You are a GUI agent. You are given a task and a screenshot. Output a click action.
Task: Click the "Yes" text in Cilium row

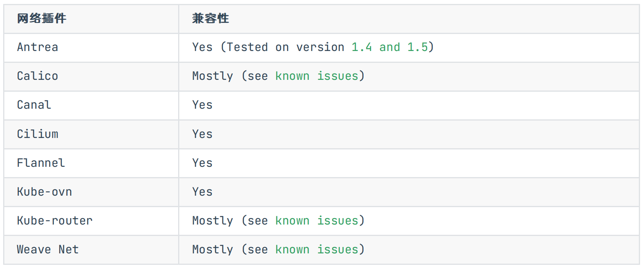[202, 134]
